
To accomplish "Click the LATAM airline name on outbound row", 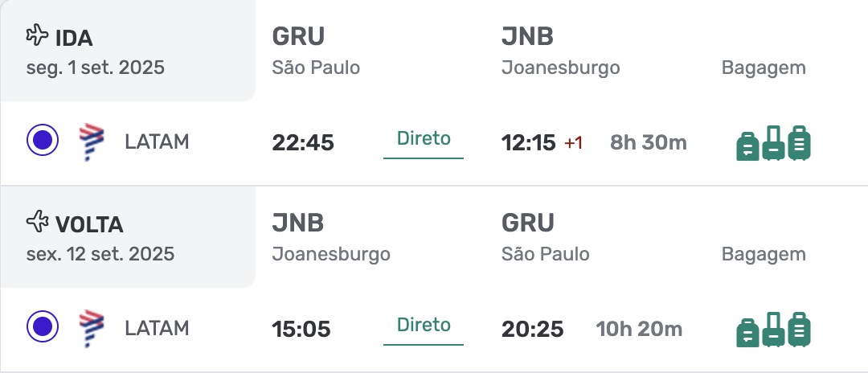I will pyautogui.click(x=157, y=142).
